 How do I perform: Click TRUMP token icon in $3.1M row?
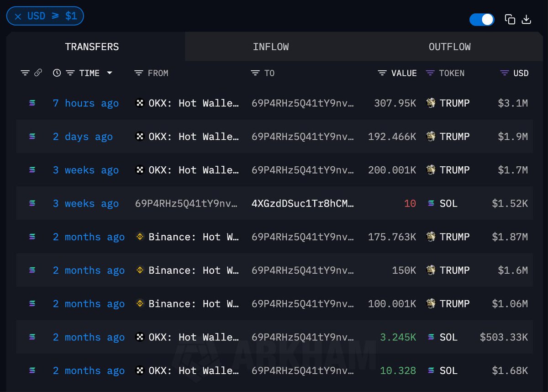(x=431, y=103)
